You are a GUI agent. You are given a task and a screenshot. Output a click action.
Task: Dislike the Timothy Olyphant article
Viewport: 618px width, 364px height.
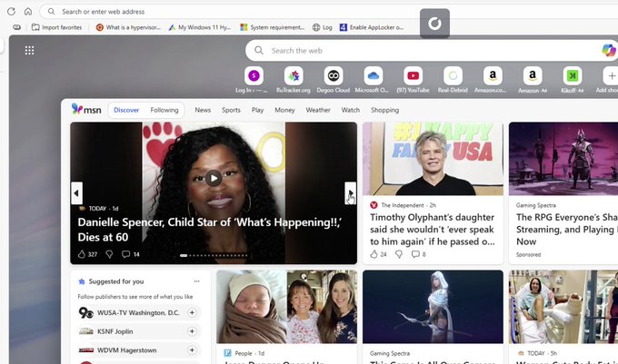pos(399,254)
